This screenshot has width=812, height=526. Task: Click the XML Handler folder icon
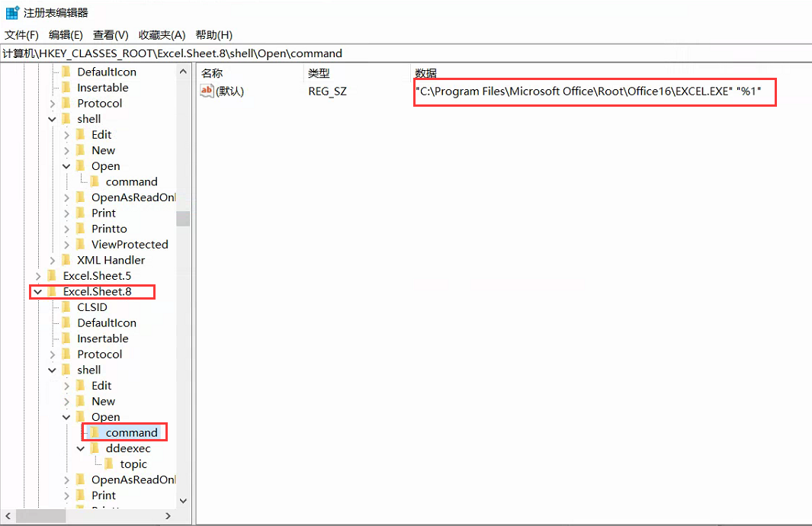click(x=66, y=260)
